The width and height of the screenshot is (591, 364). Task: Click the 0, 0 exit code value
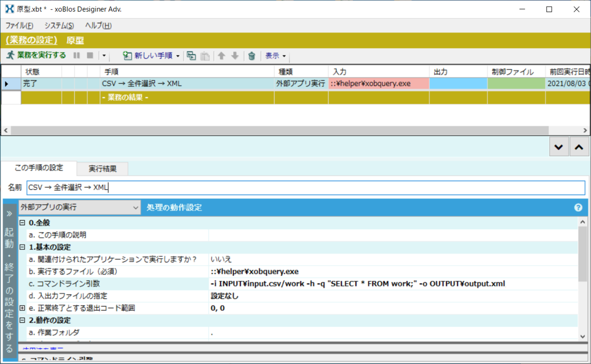coord(218,308)
